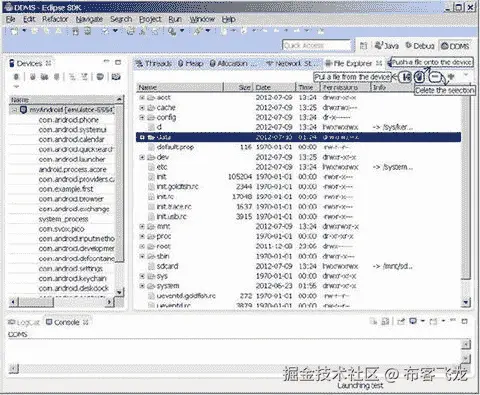This screenshot has height=395, width=480.
Task: Open the Navigate menu
Action: (x=89, y=19)
